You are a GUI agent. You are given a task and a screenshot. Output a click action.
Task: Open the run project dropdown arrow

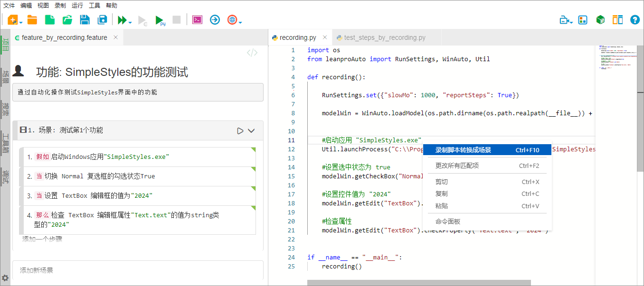(x=130, y=22)
